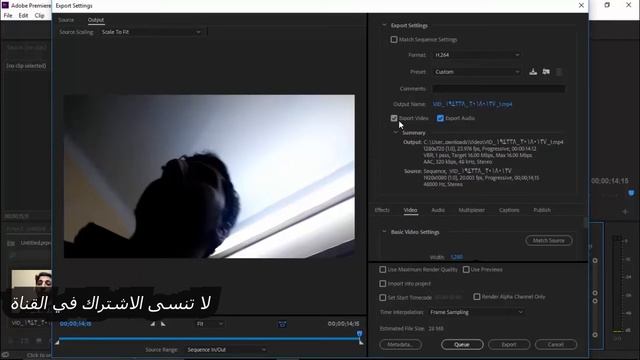Viewport: 640px width, 360px height.
Task: Click the current timecode 00;00;14;15 at the preview's left
Action: point(76,324)
